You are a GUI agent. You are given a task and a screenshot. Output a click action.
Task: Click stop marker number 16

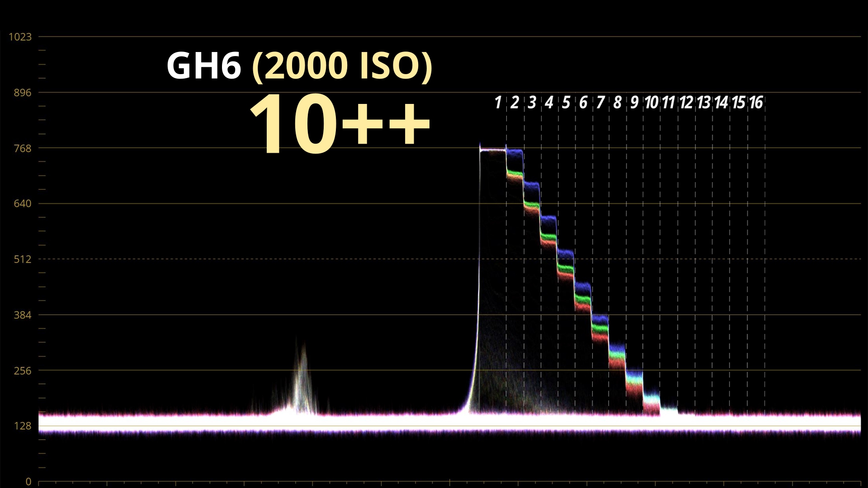pyautogui.click(x=756, y=103)
